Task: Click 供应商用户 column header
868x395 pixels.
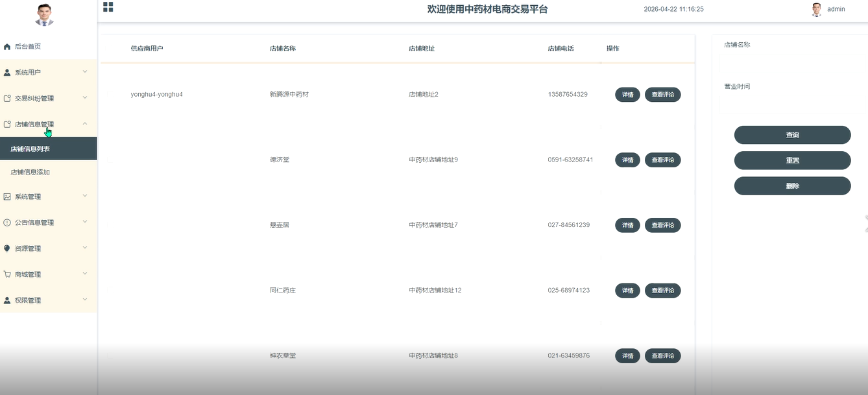Action: (147, 49)
